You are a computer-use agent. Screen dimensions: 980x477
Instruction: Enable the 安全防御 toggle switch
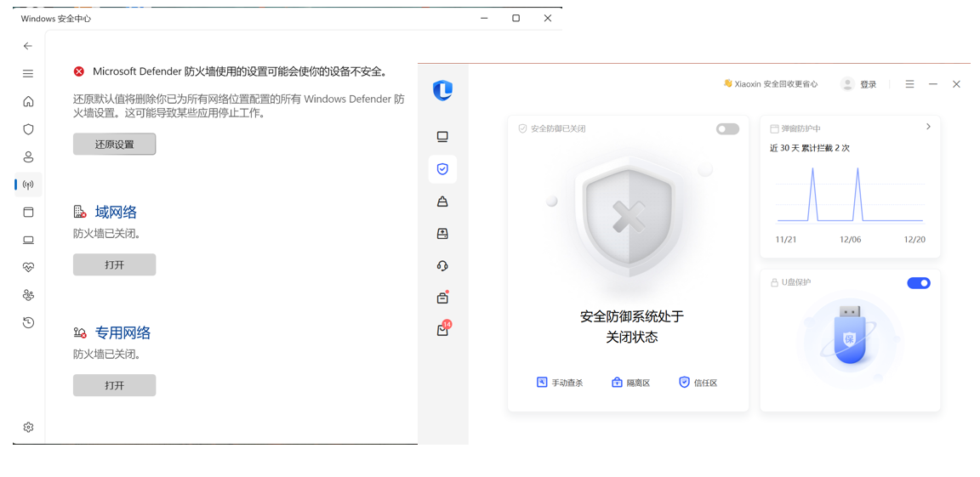(x=727, y=128)
